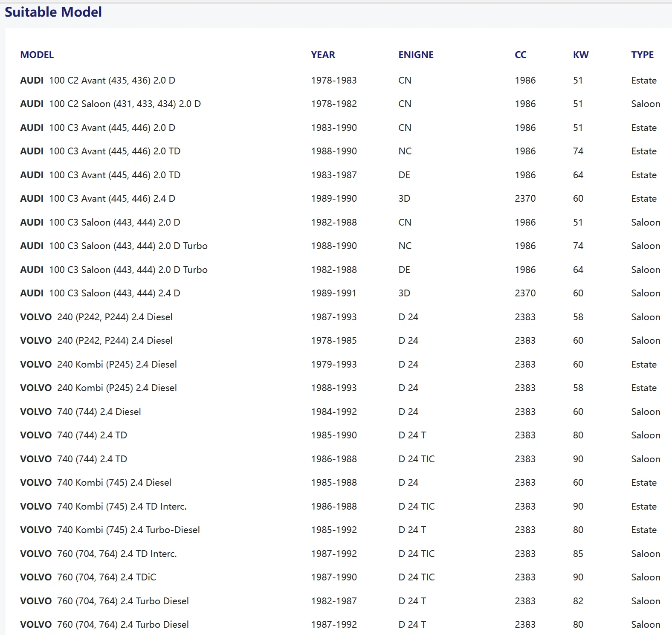Select year 1985-1988 cell
Screen dimensions: 672x635
click(x=334, y=483)
